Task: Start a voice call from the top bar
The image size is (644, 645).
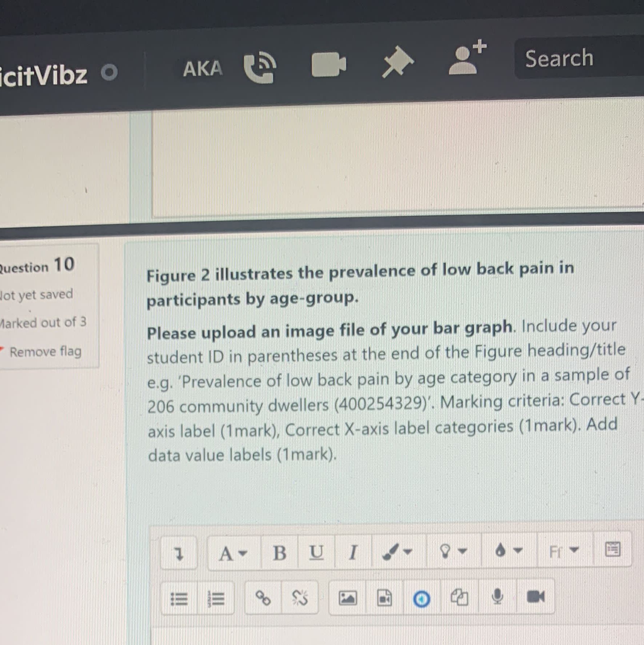Action: point(260,66)
